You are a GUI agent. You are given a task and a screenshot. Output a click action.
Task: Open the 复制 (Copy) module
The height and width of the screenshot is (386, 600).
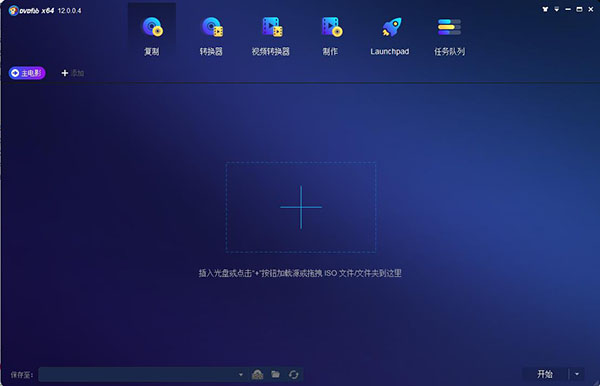click(152, 36)
